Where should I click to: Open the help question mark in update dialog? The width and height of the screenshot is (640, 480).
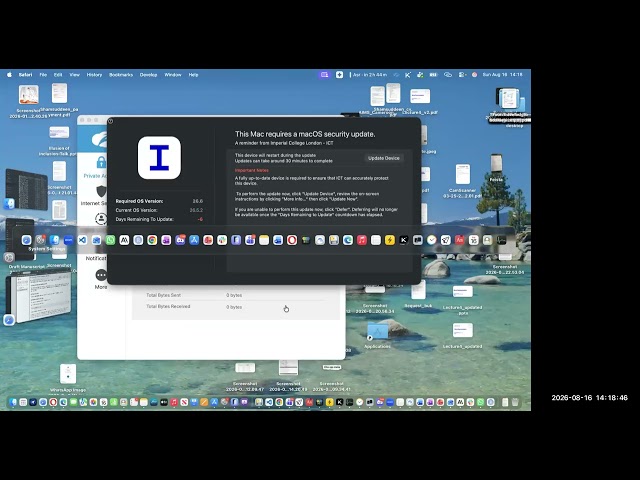click(x=110, y=121)
